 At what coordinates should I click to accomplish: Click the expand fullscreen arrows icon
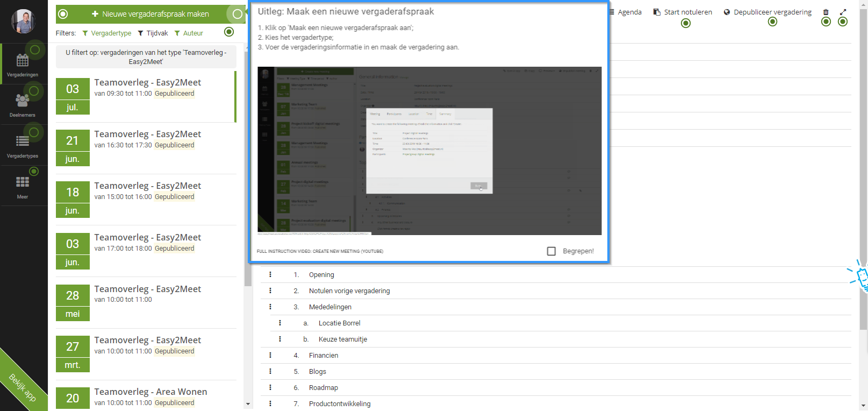click(843, 12)
